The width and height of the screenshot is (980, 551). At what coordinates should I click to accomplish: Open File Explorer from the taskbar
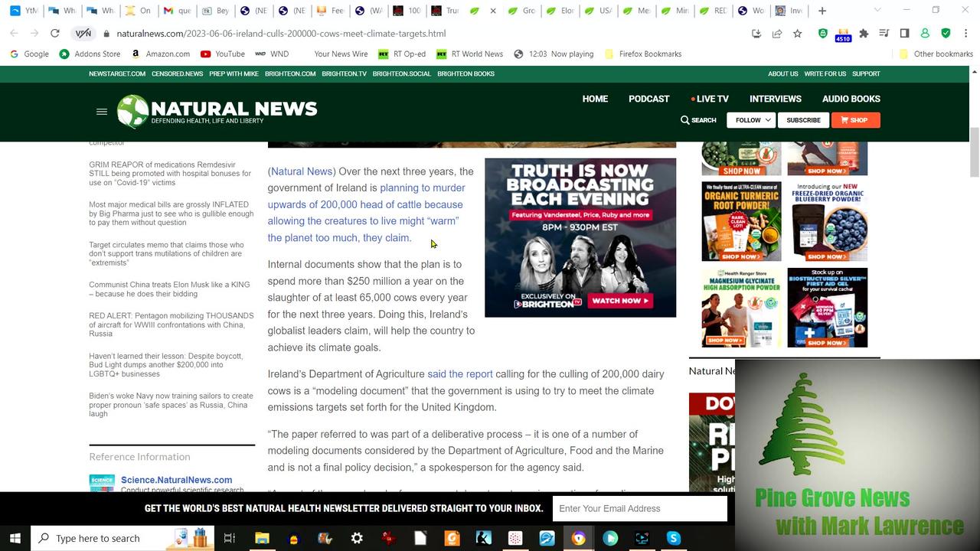(x=262, y=538)
